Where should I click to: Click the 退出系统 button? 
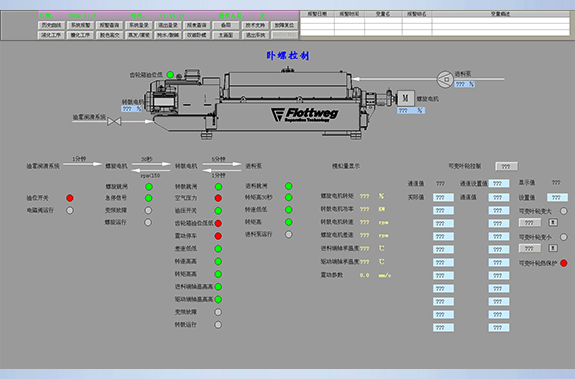point(255,35)
